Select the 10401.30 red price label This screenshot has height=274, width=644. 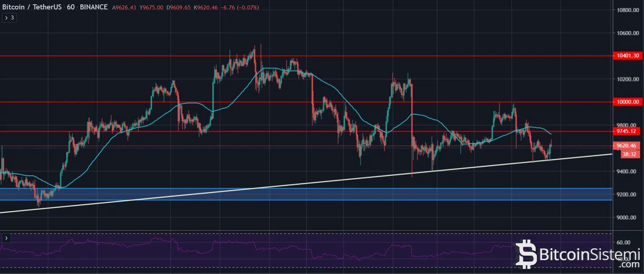[x=627, y=56]
